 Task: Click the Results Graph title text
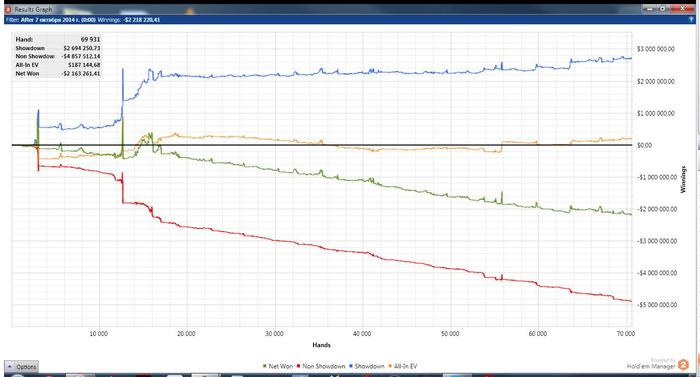click(x=33, y=9)
